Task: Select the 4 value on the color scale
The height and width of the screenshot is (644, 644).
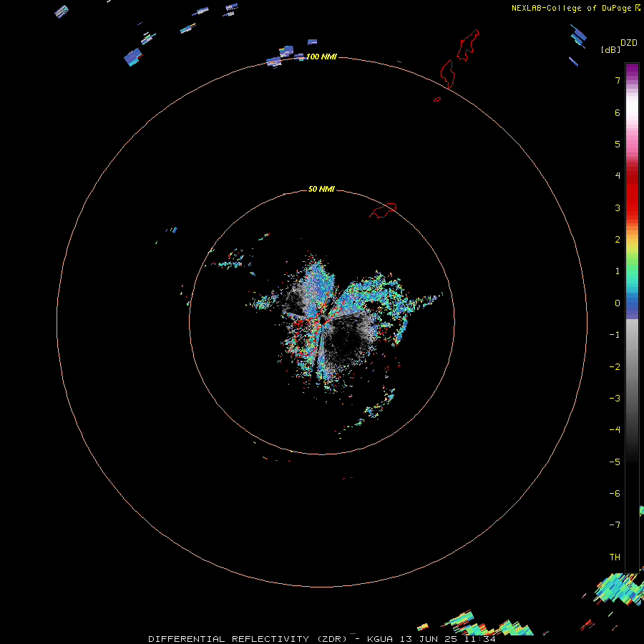Action: pyautogui.click(x=618, y=176)
